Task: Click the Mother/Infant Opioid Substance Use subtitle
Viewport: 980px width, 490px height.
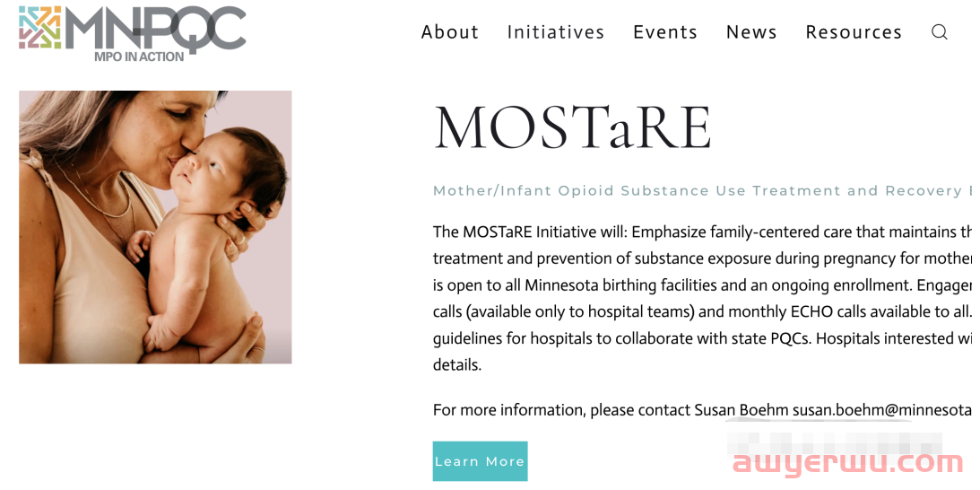Action: pyautogui.click(x=699, y=190)
